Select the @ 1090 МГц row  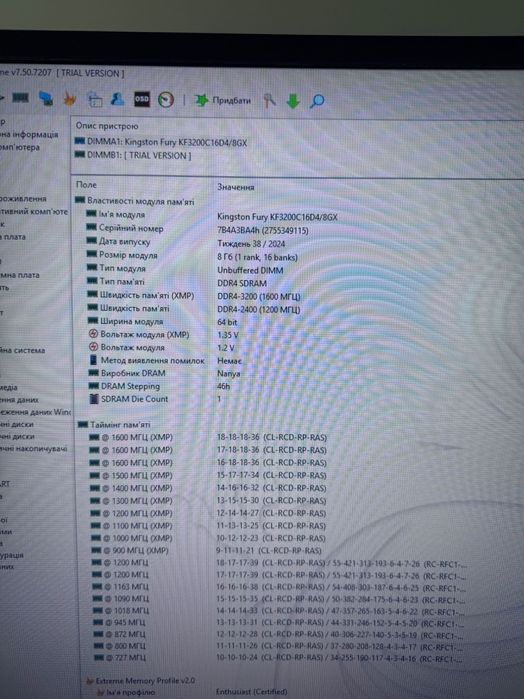pyautogui.click(x=279, y=599)
